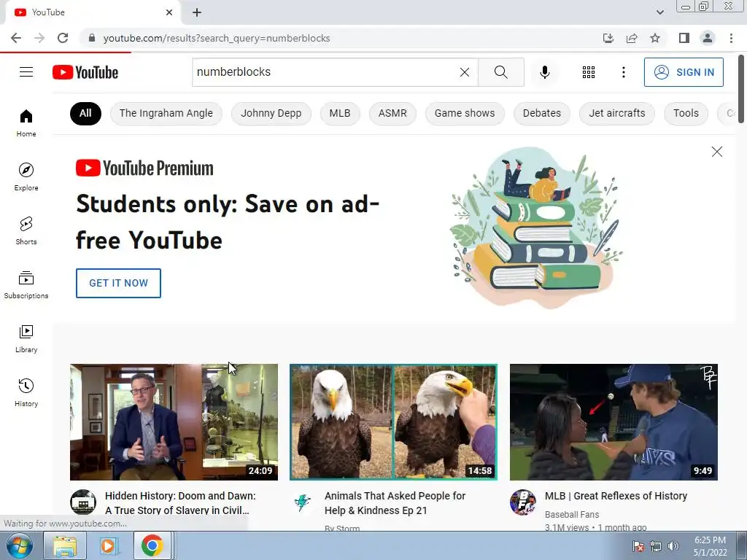Click the magnifier search button
The width and height of the screenshot is (747, 560).
(500, 72)
